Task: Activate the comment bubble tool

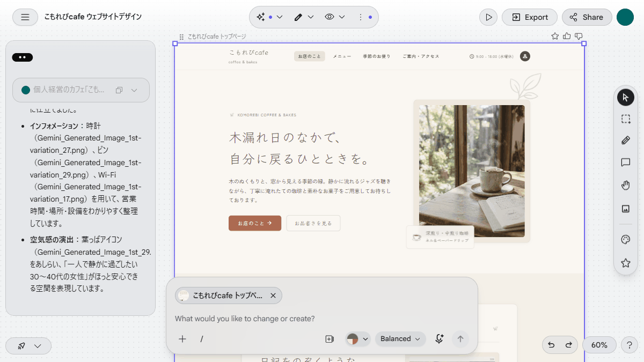Action: click(x=625, y=162)
